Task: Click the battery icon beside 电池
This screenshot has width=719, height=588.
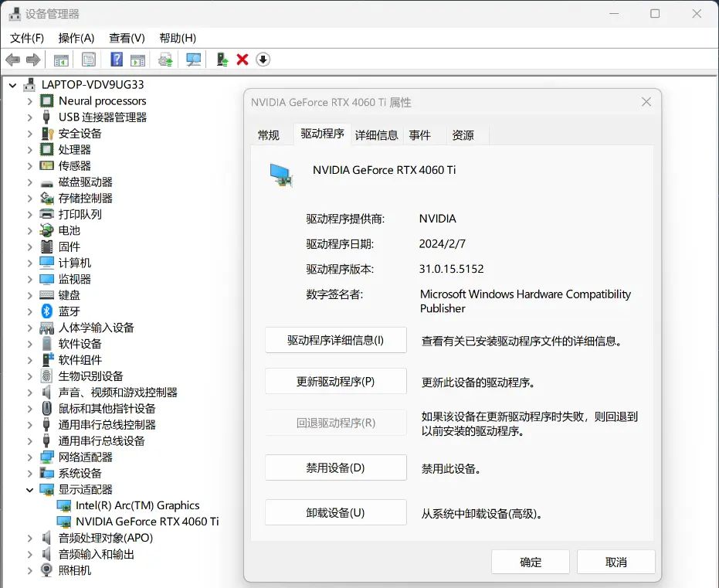Action: (47, 230)
